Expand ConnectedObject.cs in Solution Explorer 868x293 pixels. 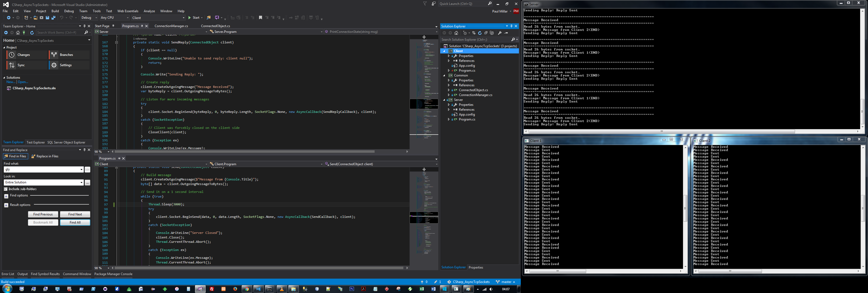448,90
